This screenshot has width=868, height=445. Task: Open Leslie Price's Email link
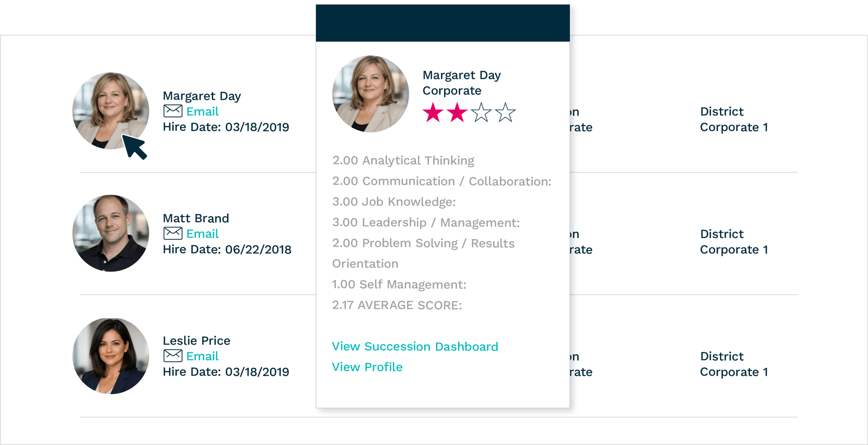[x=202, y=356]
